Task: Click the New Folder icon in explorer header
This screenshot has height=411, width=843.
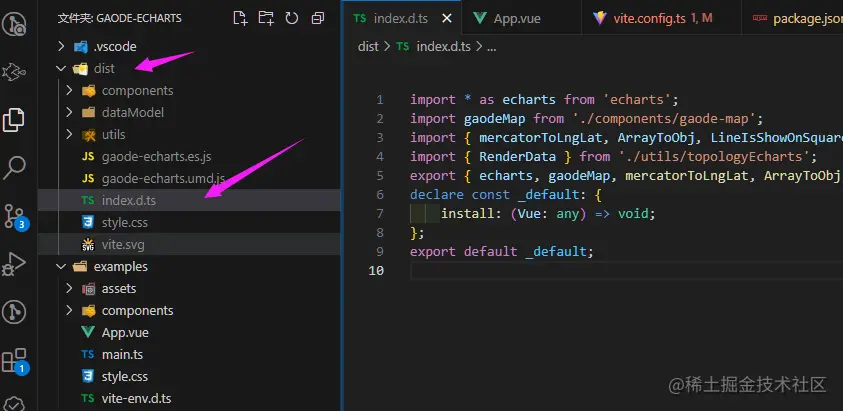Action: point(266,18)
